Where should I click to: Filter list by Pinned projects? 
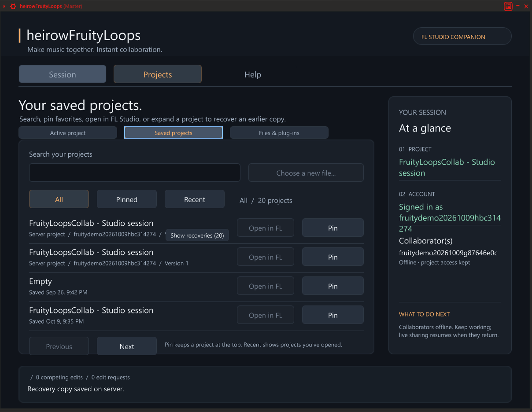tap(127, 199)
